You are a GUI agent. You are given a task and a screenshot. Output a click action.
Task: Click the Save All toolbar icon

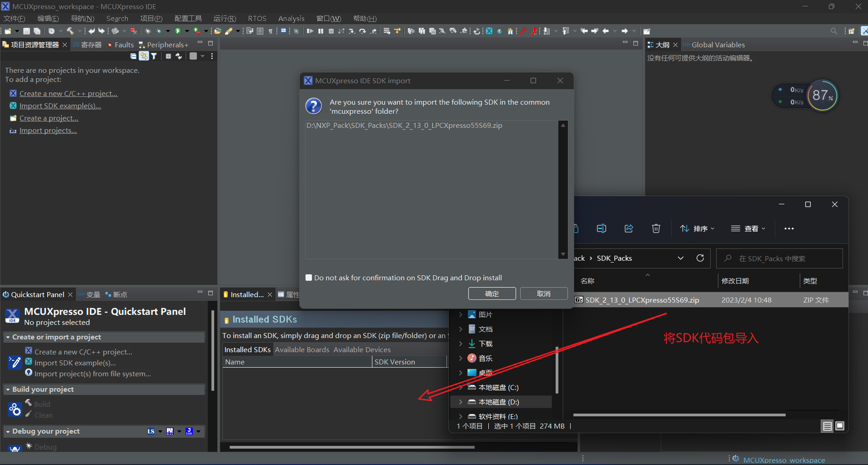coord(37,31)
